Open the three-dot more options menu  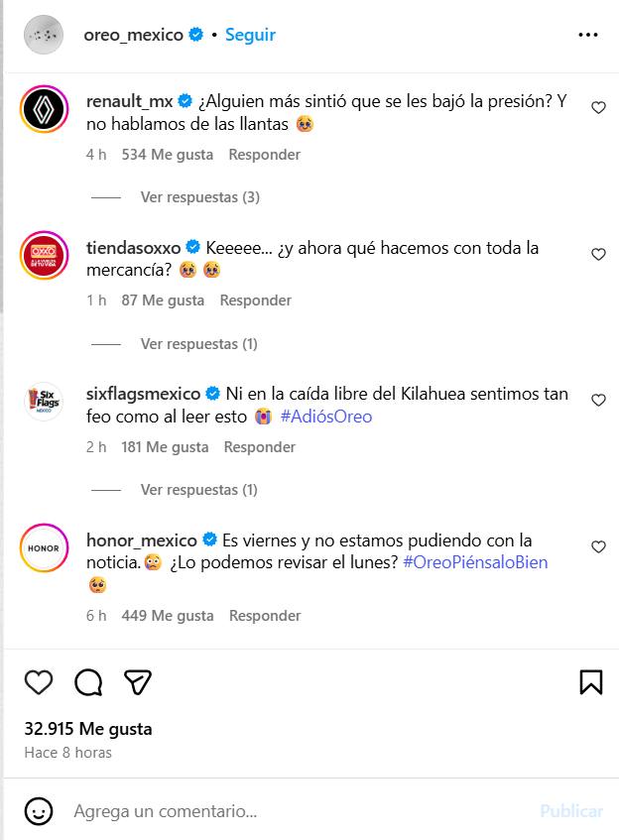coord(587,35)
